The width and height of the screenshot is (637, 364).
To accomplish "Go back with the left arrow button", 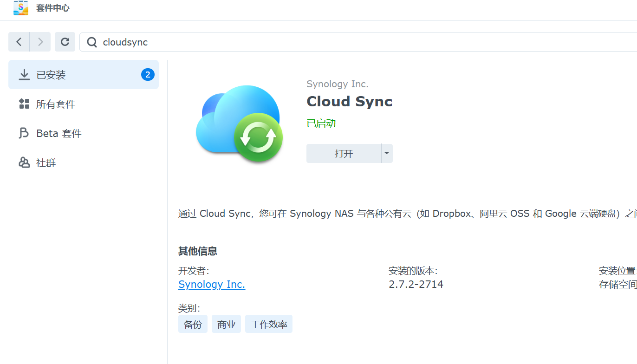I will (19, 42).
